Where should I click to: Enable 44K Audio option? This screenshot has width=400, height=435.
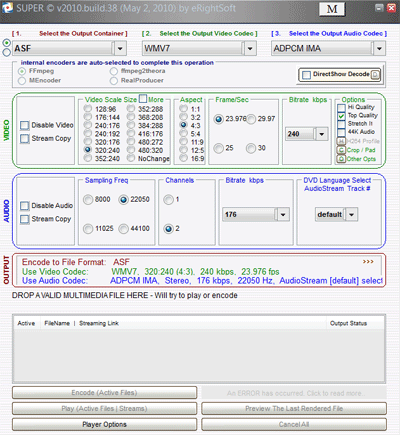pos(341,132)
